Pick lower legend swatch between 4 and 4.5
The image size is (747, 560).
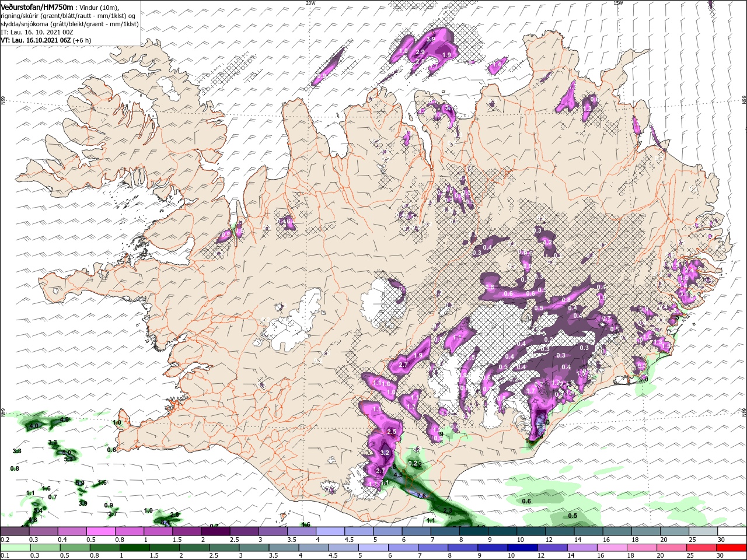tap(313, 548)
